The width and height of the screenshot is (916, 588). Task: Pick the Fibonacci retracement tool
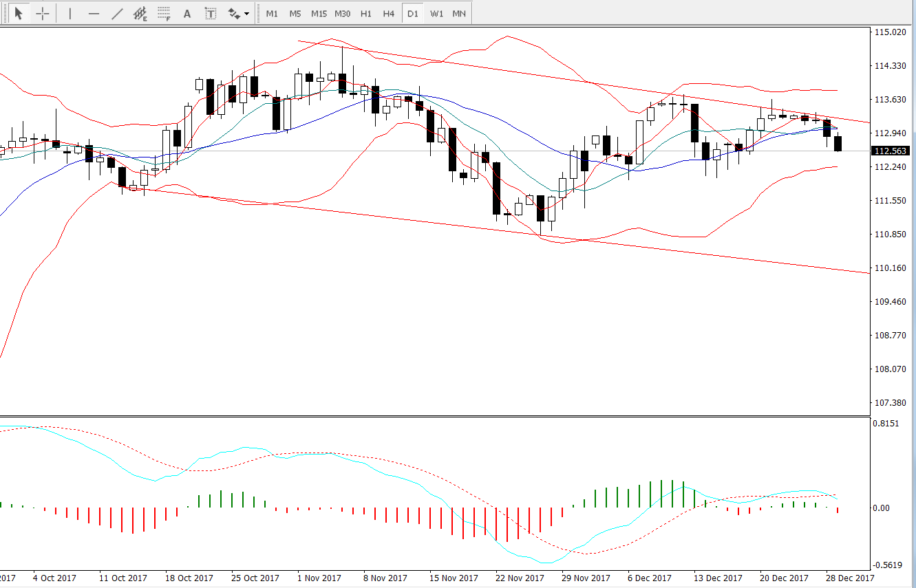pos(164,13)
